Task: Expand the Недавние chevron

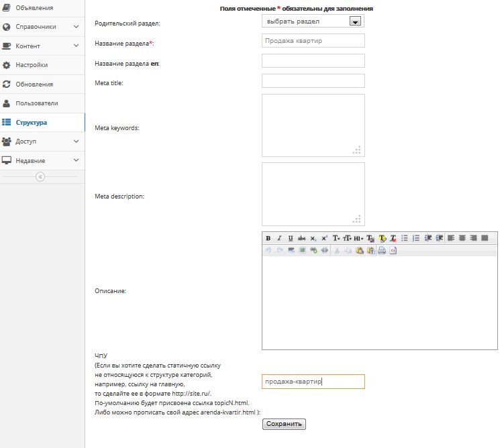Action: coord(77,160)
